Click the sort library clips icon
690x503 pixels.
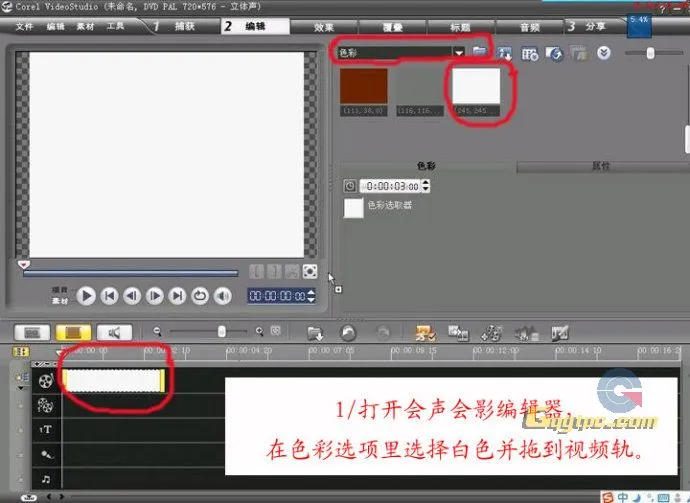pyautogui.click(x=504, y=53)
